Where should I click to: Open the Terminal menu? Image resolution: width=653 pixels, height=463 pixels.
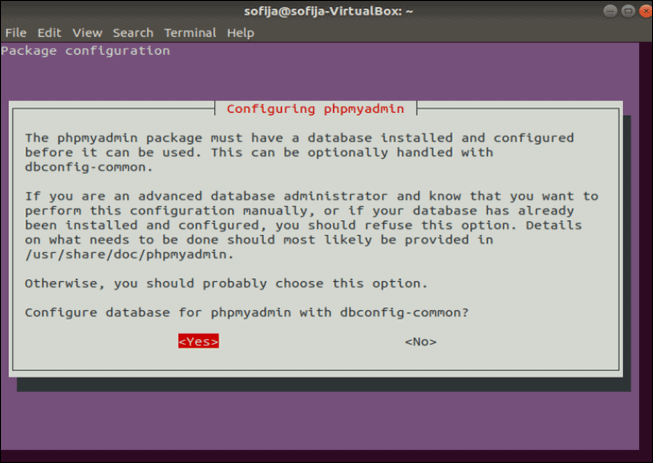190,32
